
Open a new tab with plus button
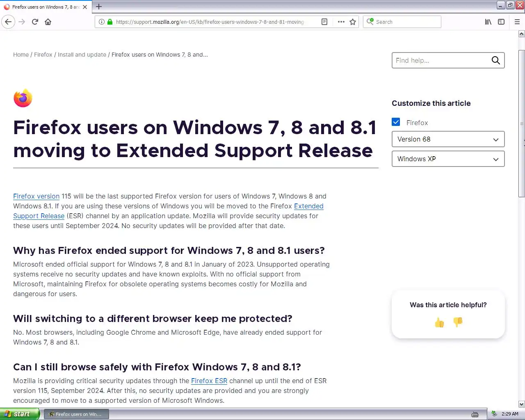(99, 7)
